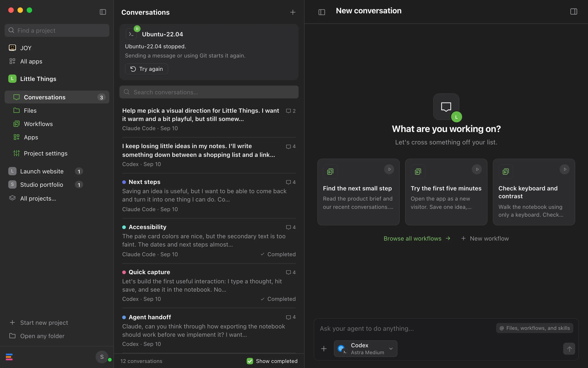Open the Accessibility conversation
Image resolution: width=588 pixels, height=368 pixels.
tap(209, 241)
